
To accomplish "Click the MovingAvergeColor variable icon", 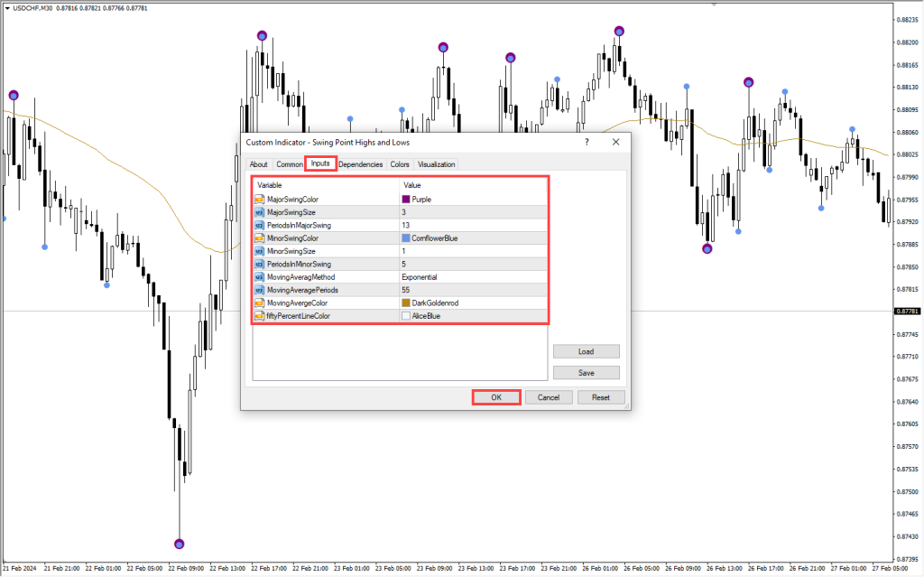I will pyautogui.click(x=259, y=303).
